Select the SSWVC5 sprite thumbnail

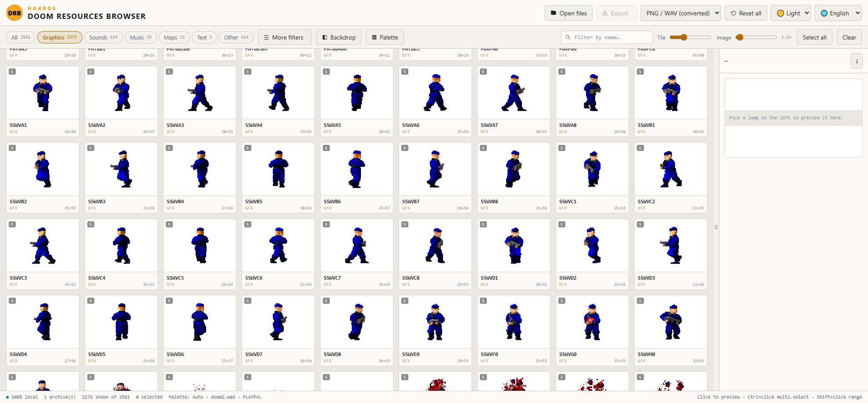(200, 245)
